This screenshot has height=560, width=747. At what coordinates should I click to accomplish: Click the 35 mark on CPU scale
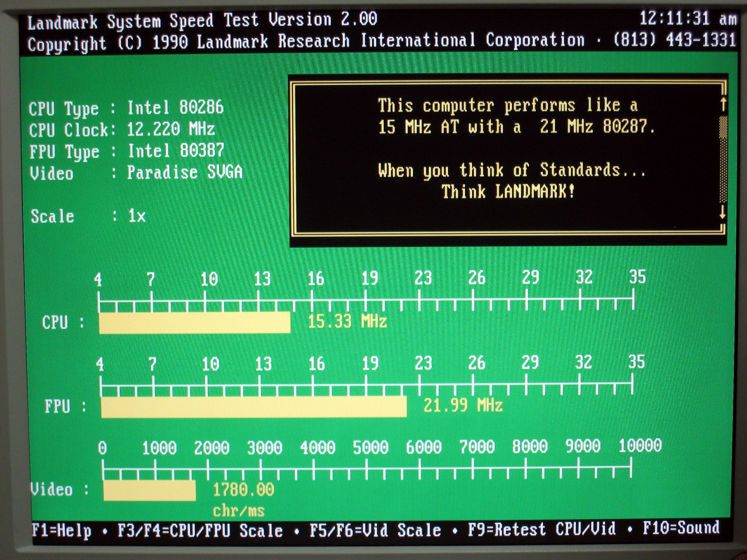tap(637, 277)
